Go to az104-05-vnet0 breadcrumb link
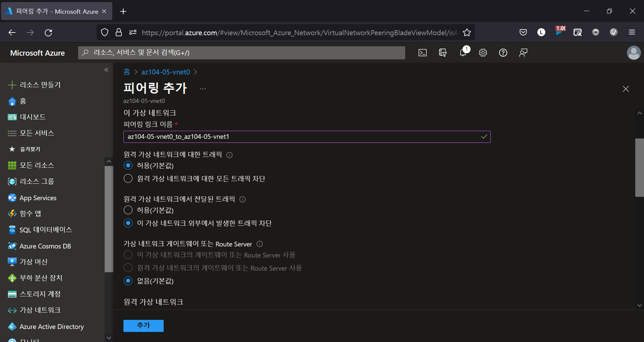The width and height of the screenshot is (644, 342). tap(166, 72)
